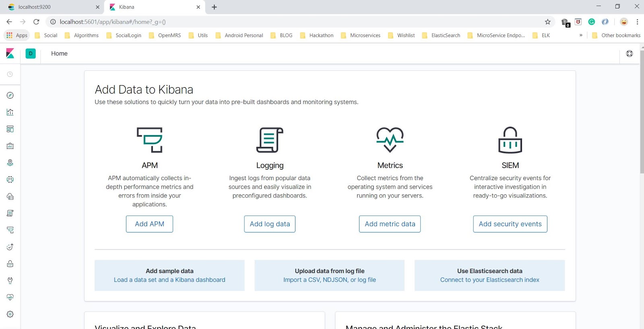644x329 pixels.
Task: Open Maps from the sidebar
Action: tap(10, 162)
